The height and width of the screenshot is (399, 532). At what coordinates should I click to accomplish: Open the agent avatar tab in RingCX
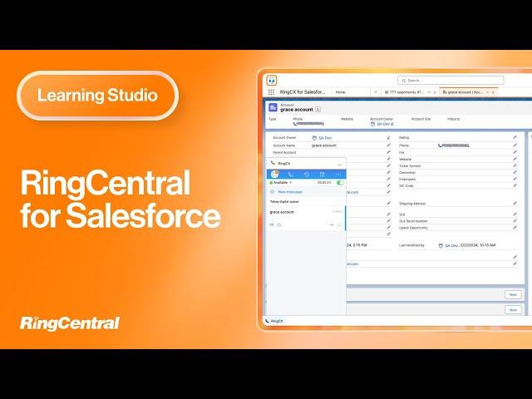pyautogui.click(x=275, y=175)
